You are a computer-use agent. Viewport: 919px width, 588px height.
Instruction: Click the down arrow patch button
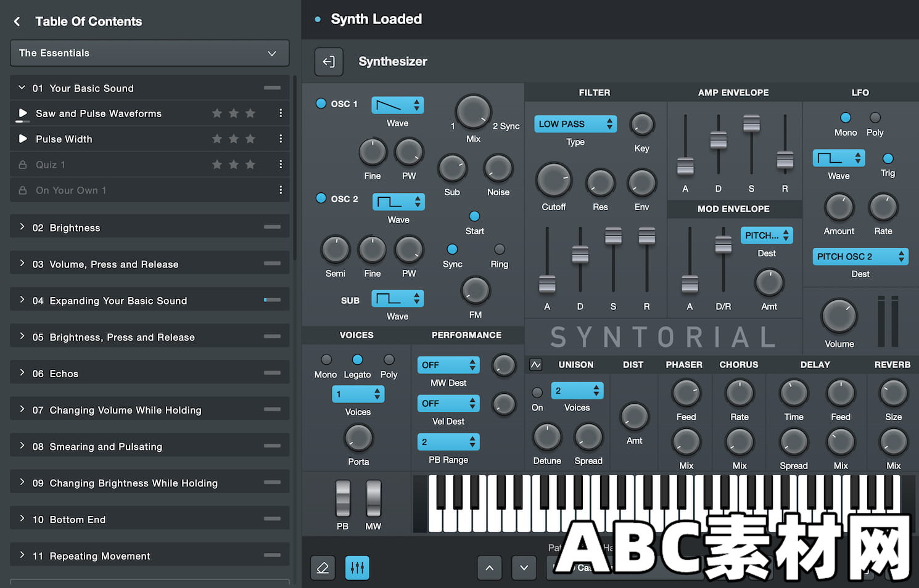(524, 568)
